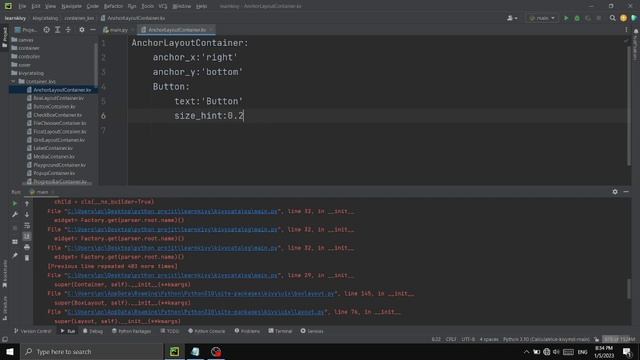Rerun main with Run panel play icon
The height and width of the screenshot is (360, 640).
pyautogui.click(x=15, y=204)
